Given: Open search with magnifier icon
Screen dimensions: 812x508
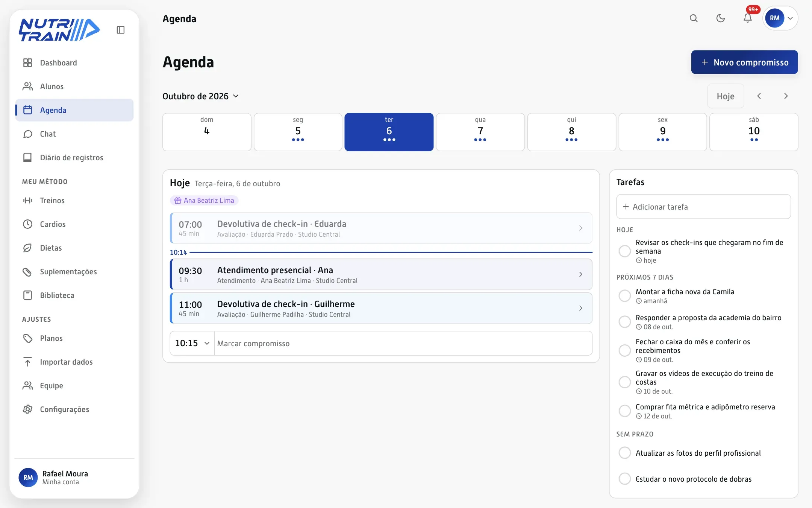Looking at the screenshot, I should (x=694, y=18).
